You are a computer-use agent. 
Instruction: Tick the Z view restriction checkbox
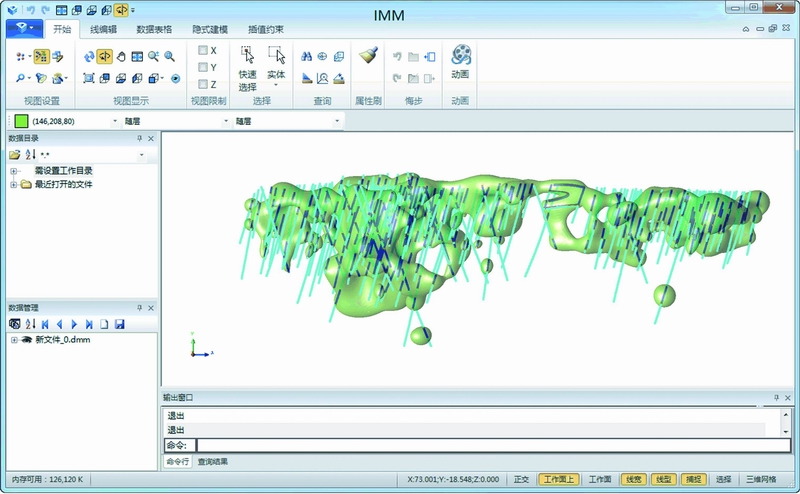tap(203, 84)
